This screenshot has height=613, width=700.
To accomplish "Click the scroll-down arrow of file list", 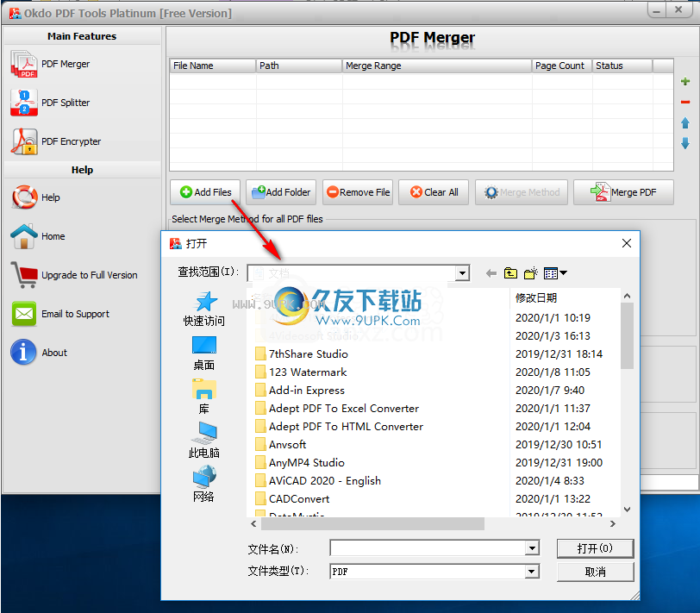I will coord(628,510).
